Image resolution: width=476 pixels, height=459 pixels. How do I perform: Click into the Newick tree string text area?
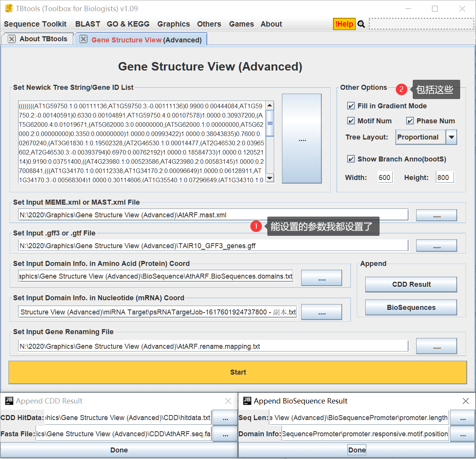tap(142, 141)
